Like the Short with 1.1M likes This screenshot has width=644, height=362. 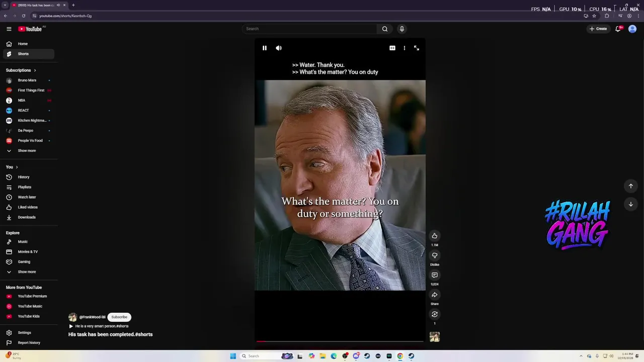click(435, 236)
